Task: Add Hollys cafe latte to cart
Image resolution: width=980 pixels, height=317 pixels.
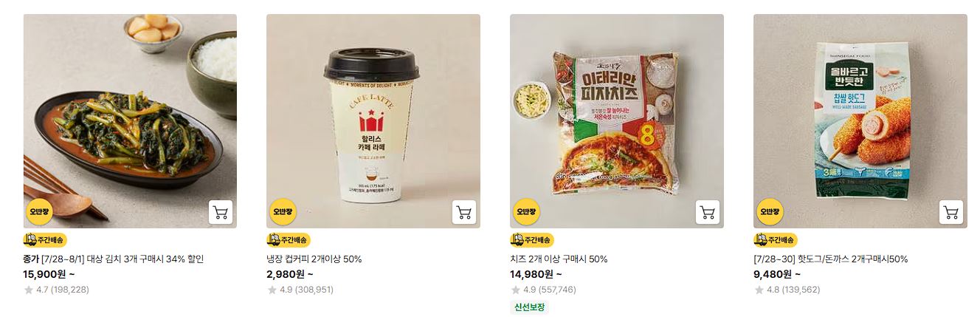Action: click(x=463, y=212)
